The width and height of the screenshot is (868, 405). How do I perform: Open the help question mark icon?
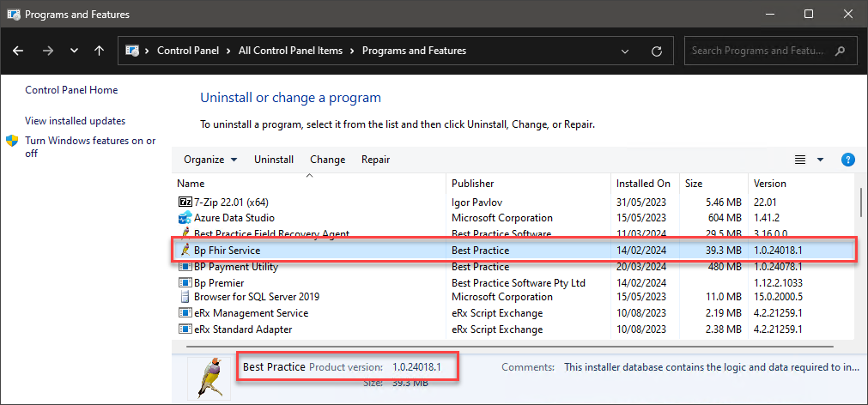847,160
